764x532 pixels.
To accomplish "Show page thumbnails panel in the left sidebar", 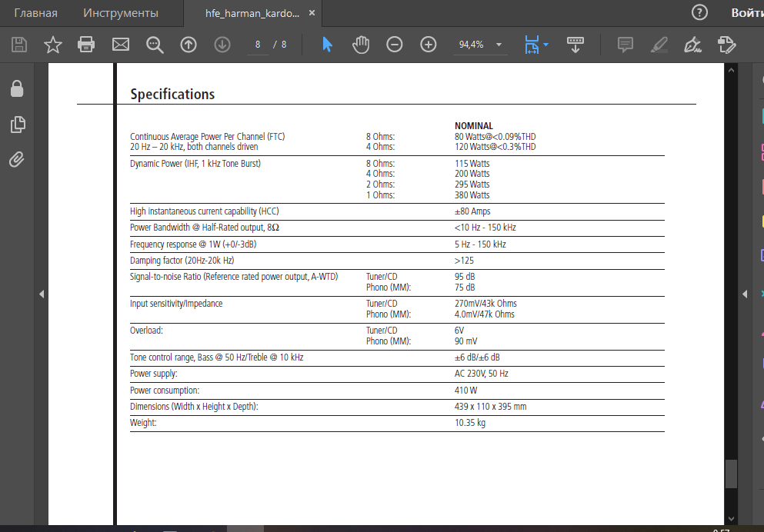I will click(18, 125).
